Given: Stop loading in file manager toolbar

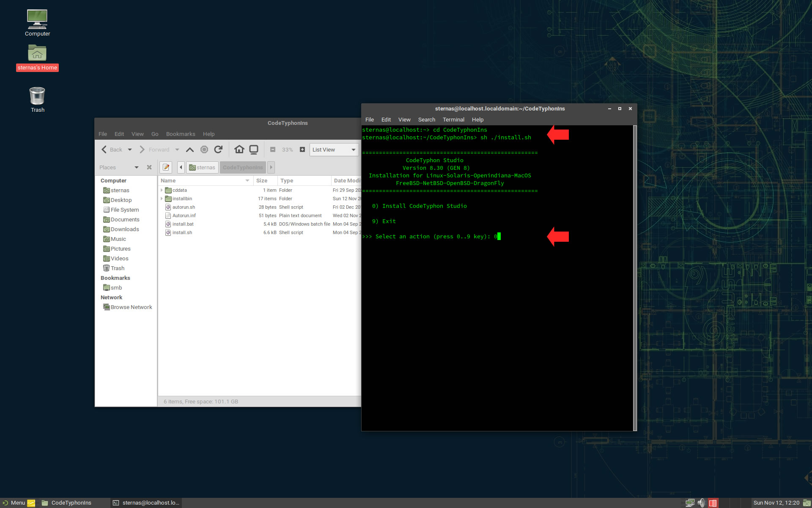Looking at the screenshot, I should (204, 149).
